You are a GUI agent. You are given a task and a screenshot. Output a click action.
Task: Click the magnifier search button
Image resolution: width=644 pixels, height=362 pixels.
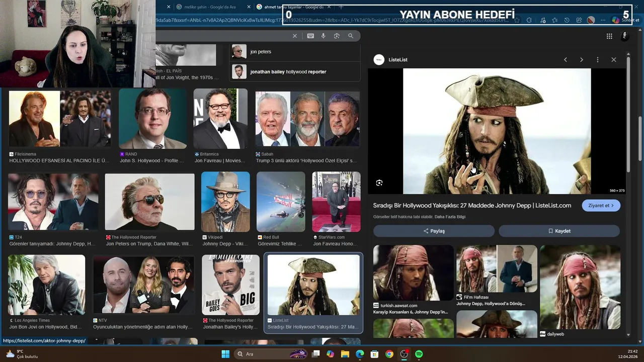351,36
